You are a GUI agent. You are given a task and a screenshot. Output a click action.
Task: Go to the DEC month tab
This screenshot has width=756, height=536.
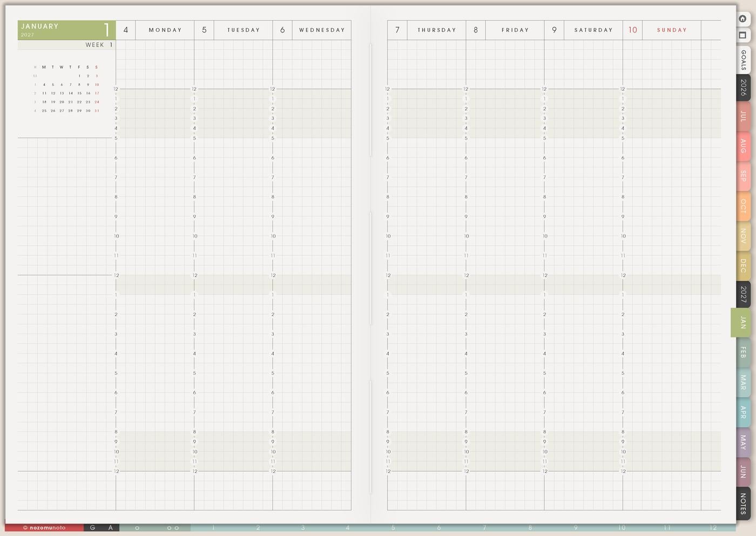[x=743, y=265]
